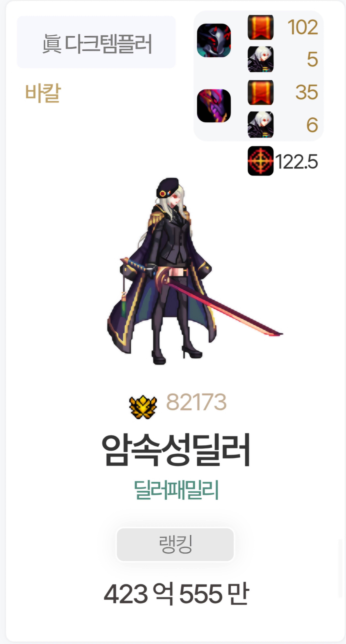Click the red banner icon beside 35
The height and width of the screenshot is (644, 346).
pyautogui.click(x=260, y=92)
